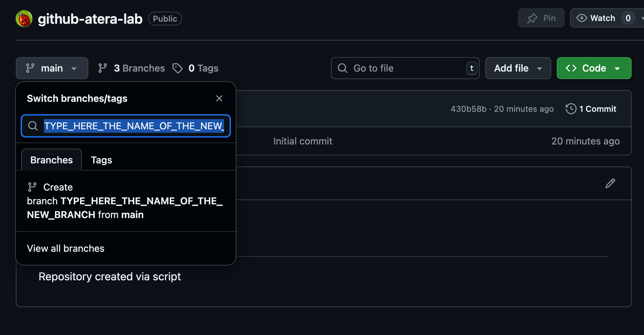Click the Public visibility badge

click(x=165, y=19)
